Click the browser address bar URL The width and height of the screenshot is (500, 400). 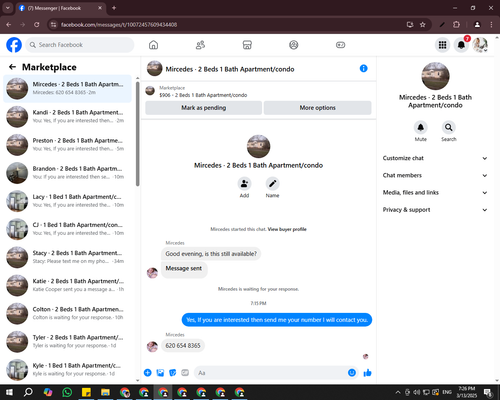(x=119, y=25)
